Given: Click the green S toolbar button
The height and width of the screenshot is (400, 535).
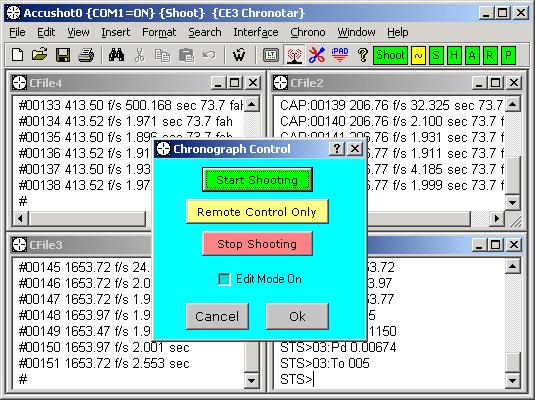Looking at the screenshot, I should (x=436, y=55).
